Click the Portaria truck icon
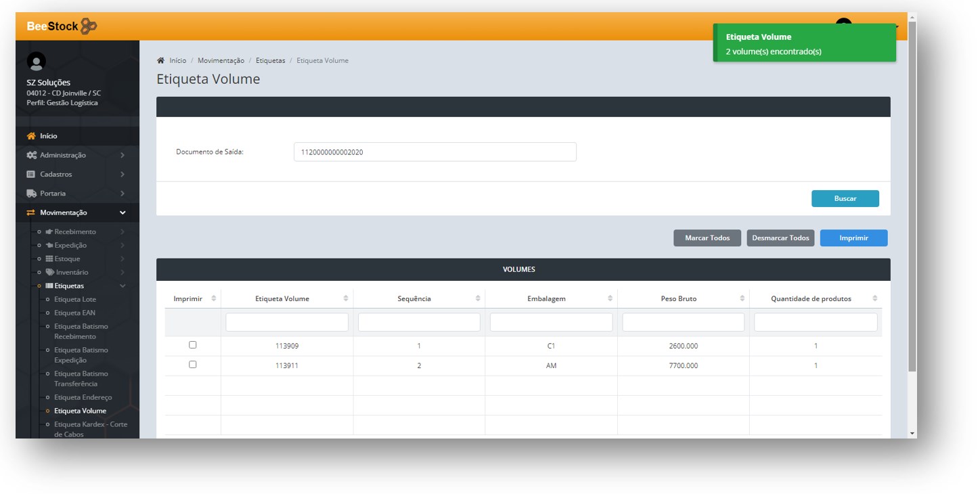 [31, 193]
